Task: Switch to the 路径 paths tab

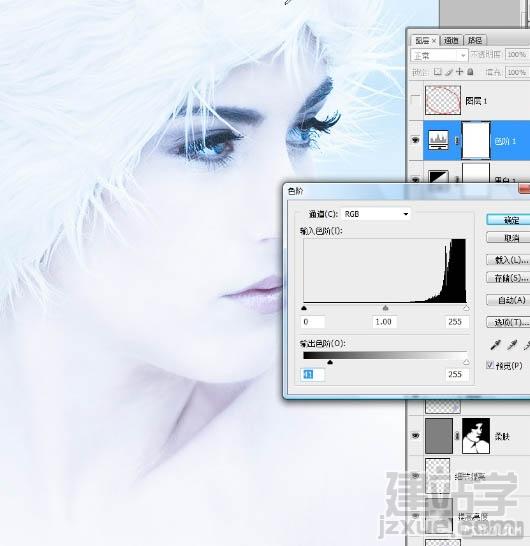Action: point(475,40)
